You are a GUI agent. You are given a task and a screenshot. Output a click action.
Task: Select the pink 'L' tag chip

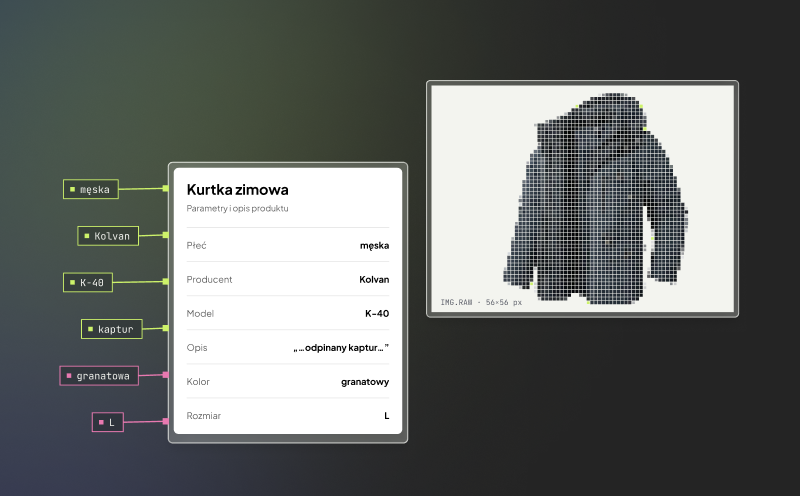tap(108, 423)
